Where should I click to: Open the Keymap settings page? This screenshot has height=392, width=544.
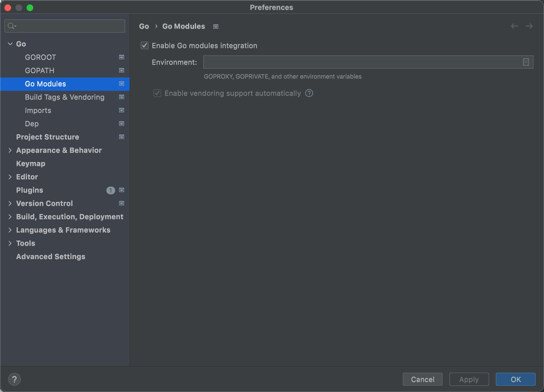31,164
